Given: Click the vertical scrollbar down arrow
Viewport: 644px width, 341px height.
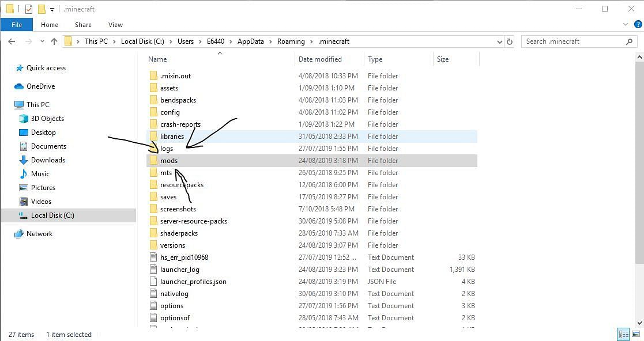Looking at the screenshot, I should (x=639, y=323).
